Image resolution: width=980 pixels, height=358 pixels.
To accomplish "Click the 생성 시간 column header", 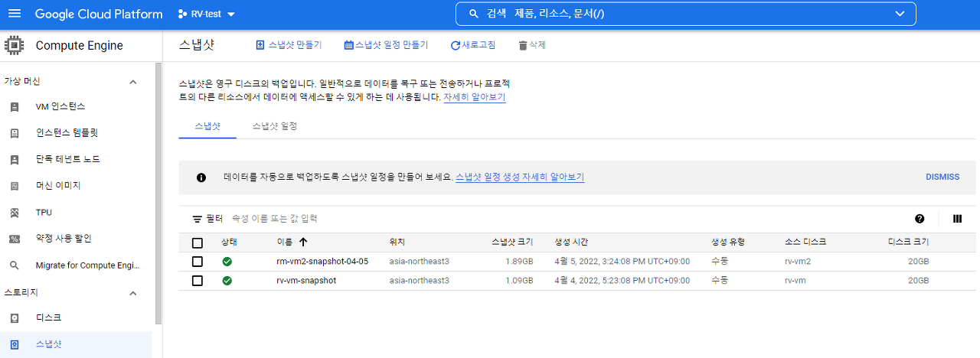I will [571, 242].
